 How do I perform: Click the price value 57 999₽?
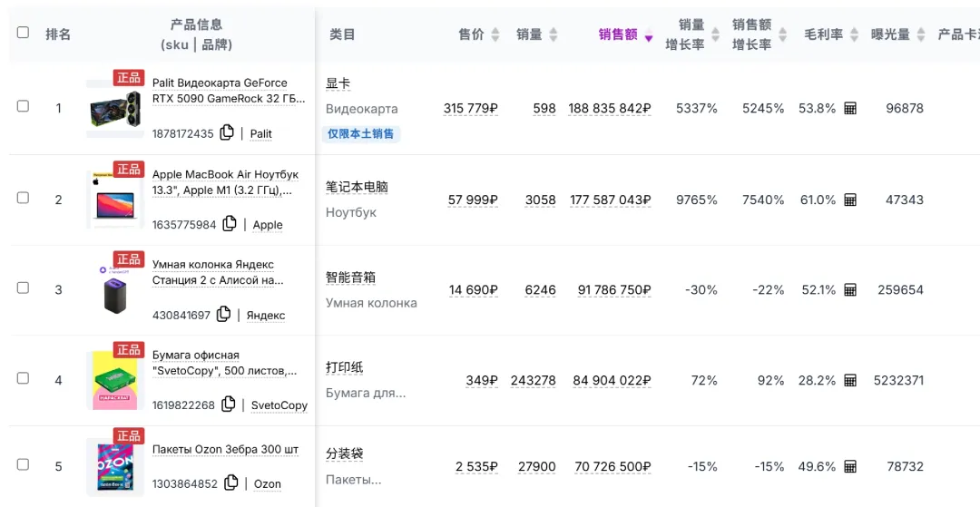pos(473,200)
